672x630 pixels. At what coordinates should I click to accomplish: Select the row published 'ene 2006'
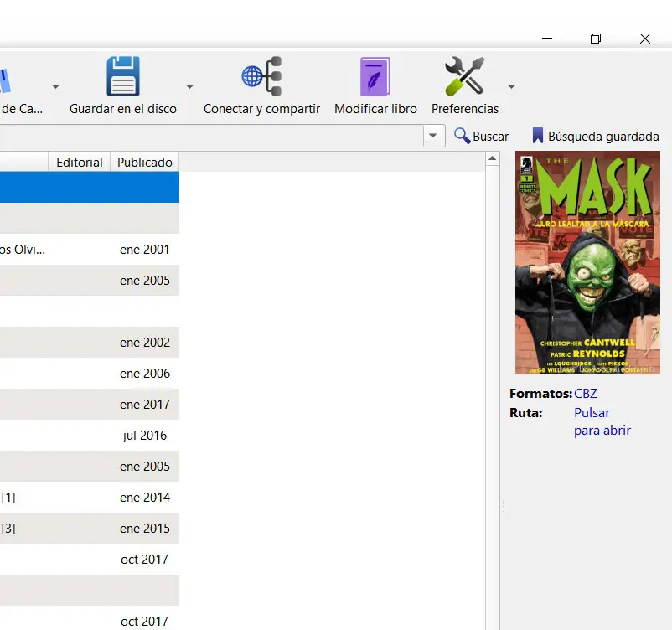(x=90, y=374)
